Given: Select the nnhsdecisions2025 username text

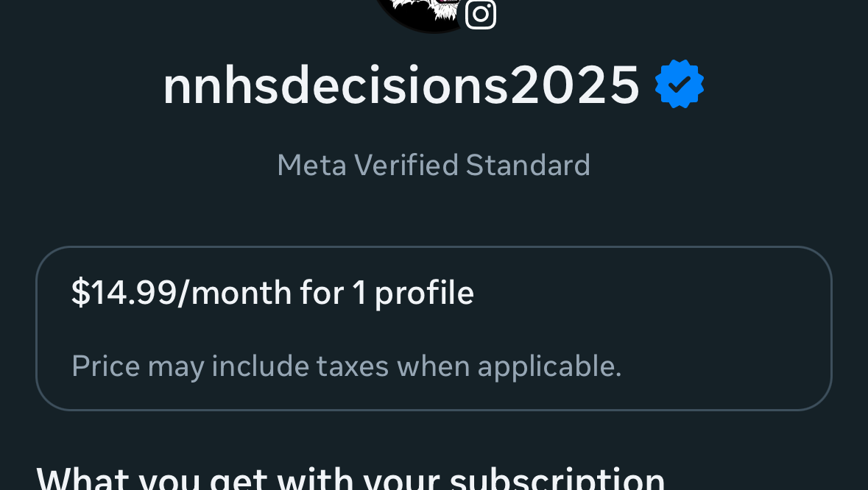Looking at the screenshot, I should [x=401, y=85].
